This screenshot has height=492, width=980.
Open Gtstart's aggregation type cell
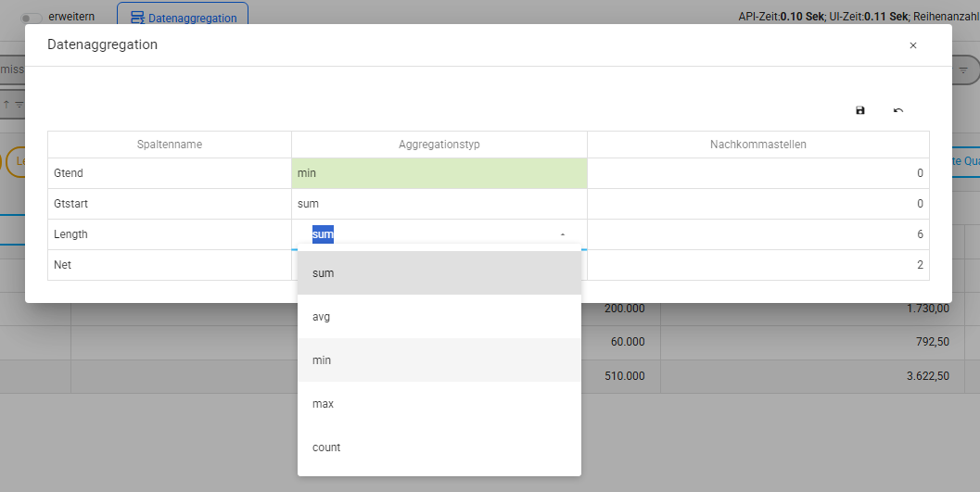[x=439, y=204]
